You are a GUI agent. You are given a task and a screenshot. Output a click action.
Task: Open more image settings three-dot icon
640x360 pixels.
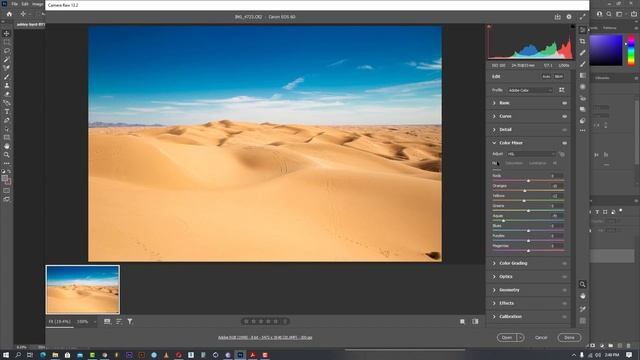click(x=582, y=131)
